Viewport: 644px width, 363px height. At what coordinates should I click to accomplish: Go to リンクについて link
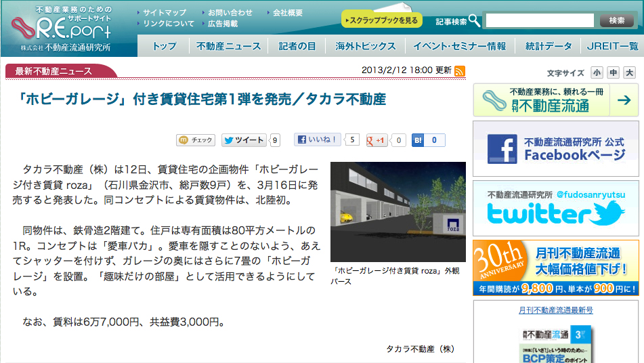169,24
